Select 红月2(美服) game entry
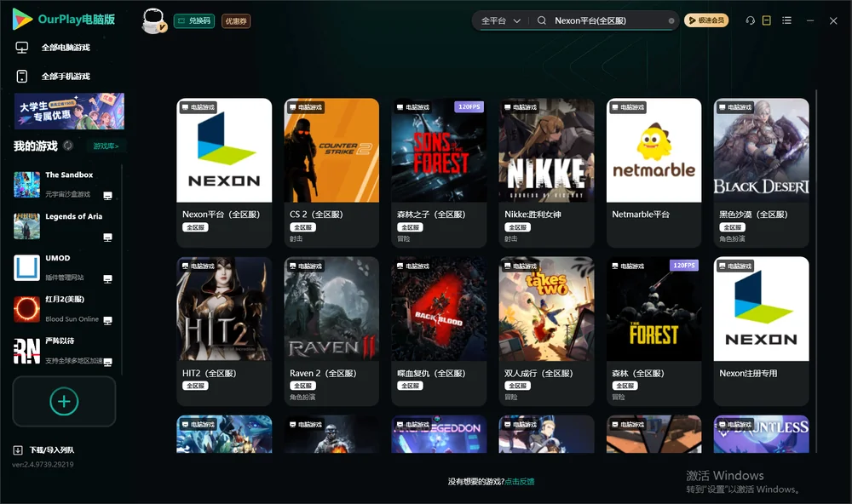 (x=62, y=309)
